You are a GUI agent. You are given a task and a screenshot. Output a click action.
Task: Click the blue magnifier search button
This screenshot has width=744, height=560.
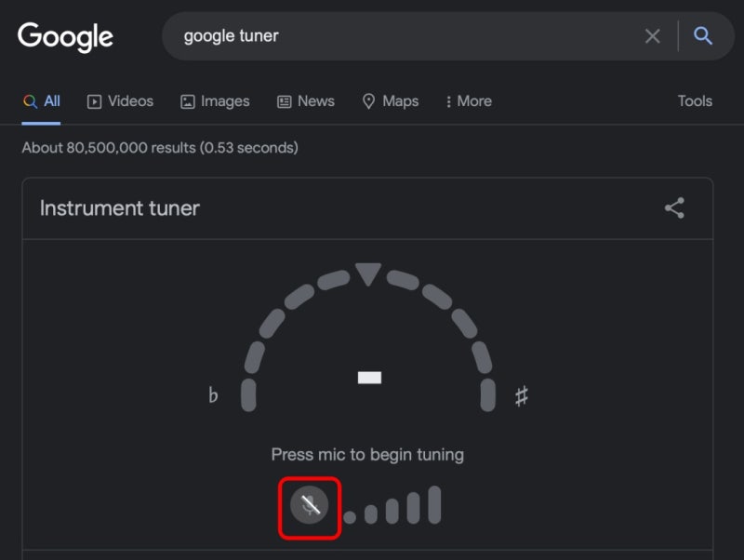(704, 36)
